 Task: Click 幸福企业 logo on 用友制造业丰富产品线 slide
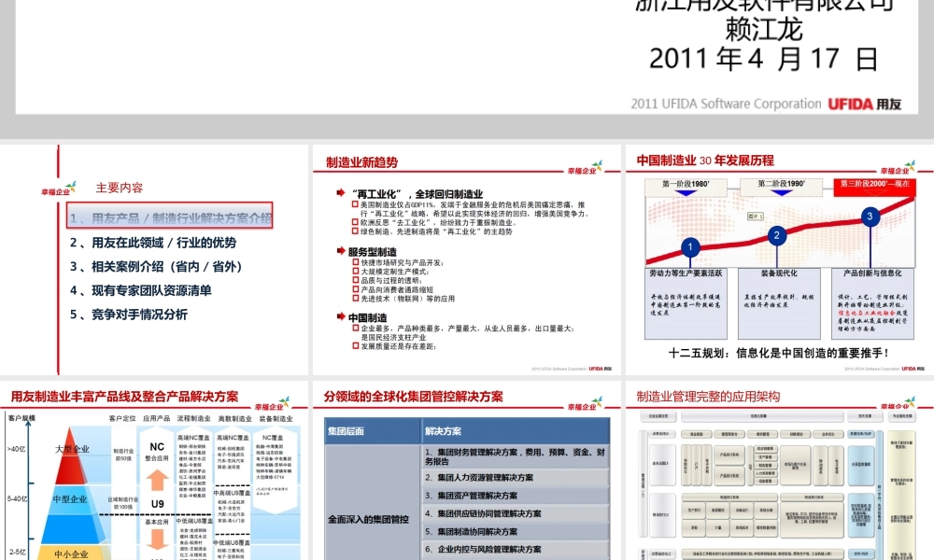272,405
